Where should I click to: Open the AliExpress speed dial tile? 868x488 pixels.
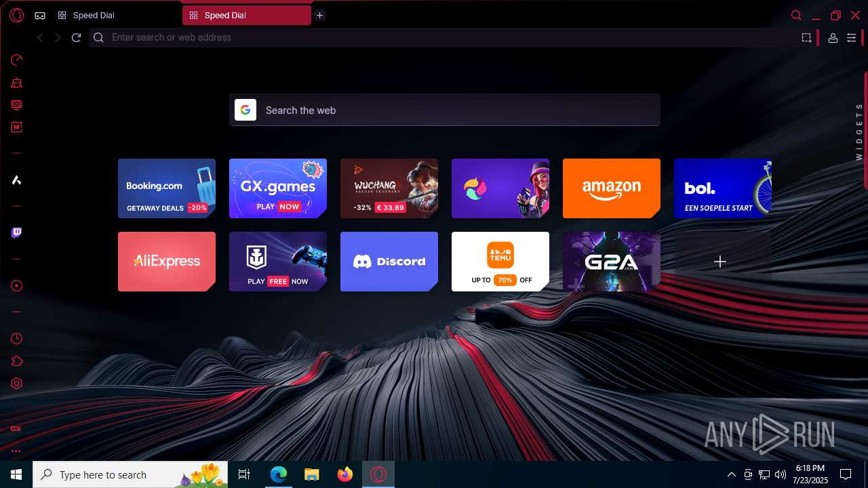167,262
